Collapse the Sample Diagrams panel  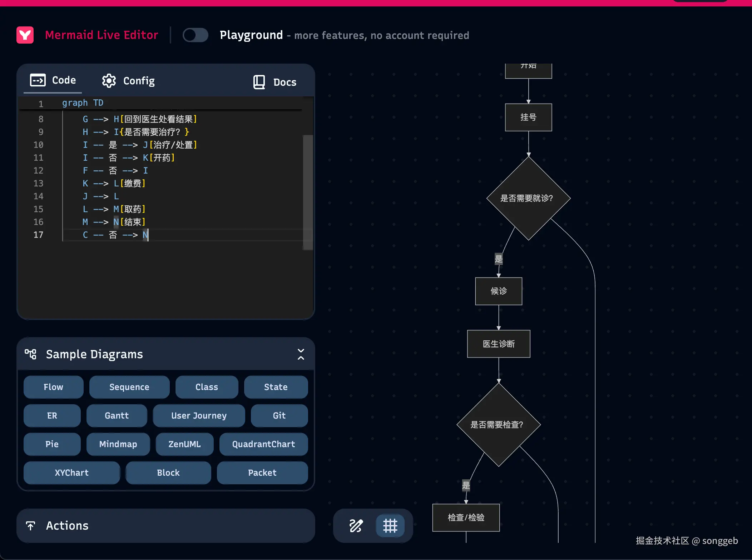[301, 354]
